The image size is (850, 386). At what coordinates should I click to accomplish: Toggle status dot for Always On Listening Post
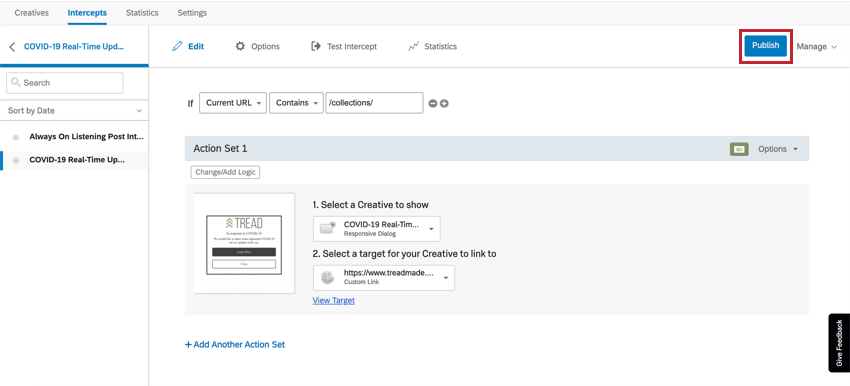16,137
